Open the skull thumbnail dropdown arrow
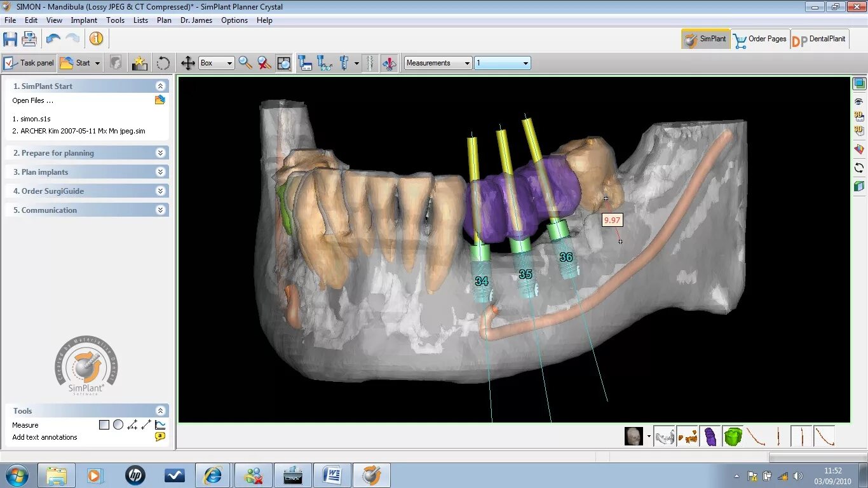This screenshot has width=868, height=488. tap(649, 436)
